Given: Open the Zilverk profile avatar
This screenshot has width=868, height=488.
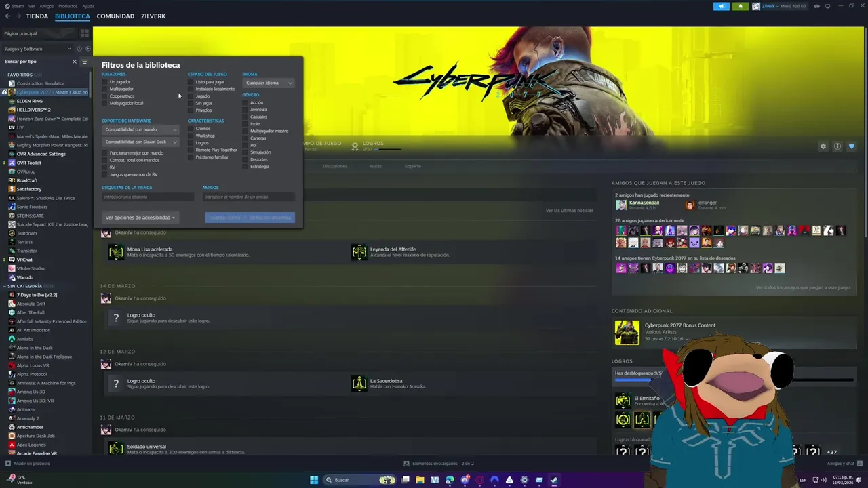Looking at the screenshot, I should 756,6.
